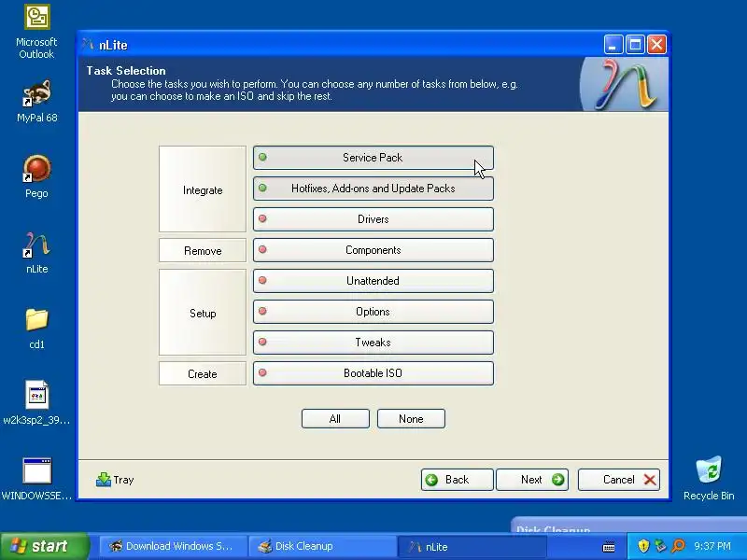Screen dimensions: 747x560
Task: Click the on-screen keyboard tray icon
Action: coord(609,547)
